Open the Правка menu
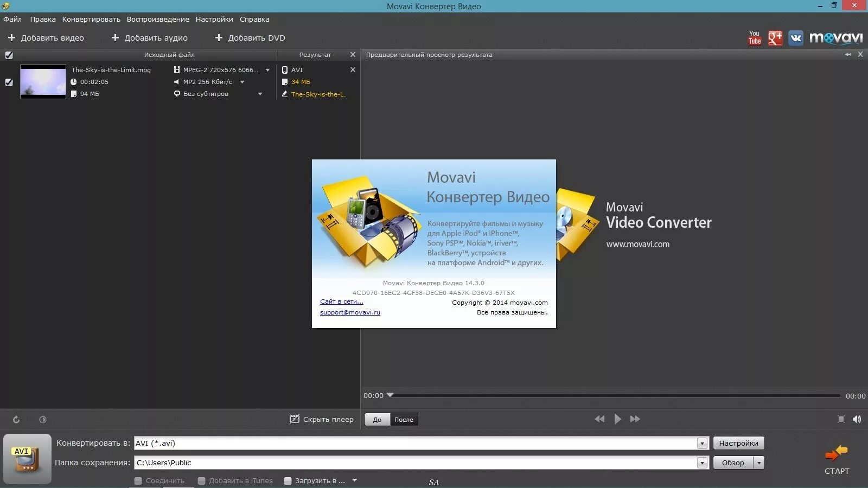 (x=43, y=19)
